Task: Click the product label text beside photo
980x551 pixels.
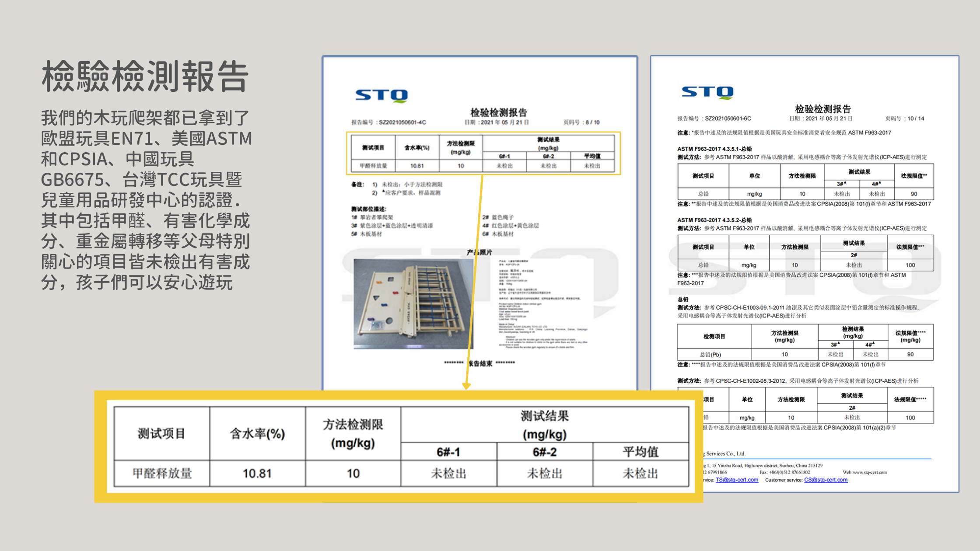Action: point(542,303)
